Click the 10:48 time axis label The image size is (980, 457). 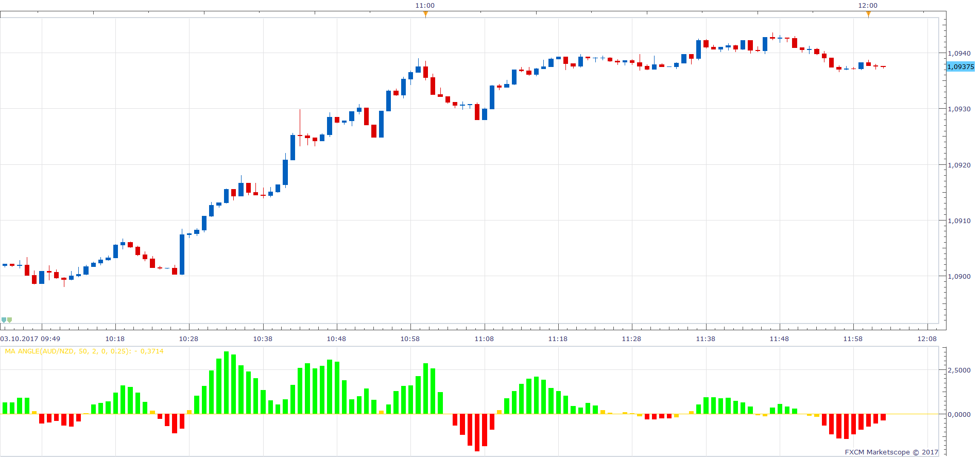click(336, 338)
